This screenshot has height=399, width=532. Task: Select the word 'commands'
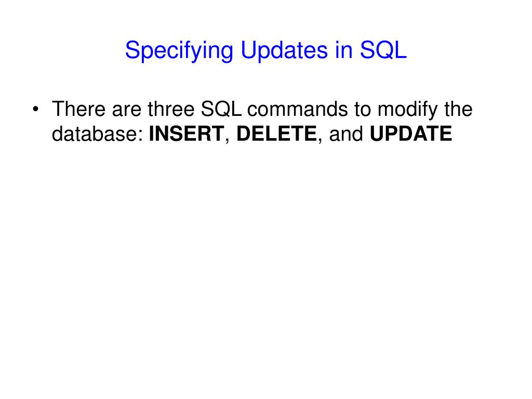(x=298, y=109)
